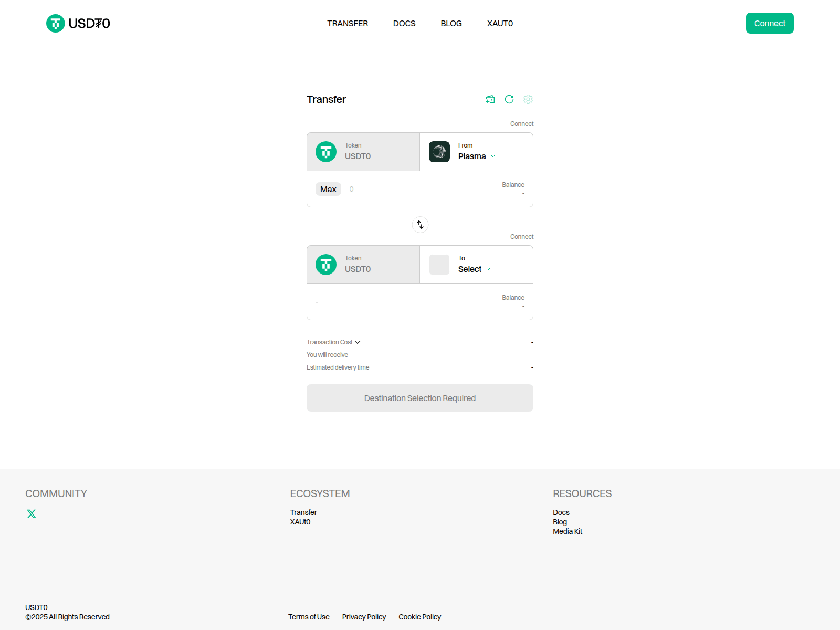Viewport: 840px width, 630px height.
Task: Open the XAUT0 nav item
Action: (x=500, y=24)
